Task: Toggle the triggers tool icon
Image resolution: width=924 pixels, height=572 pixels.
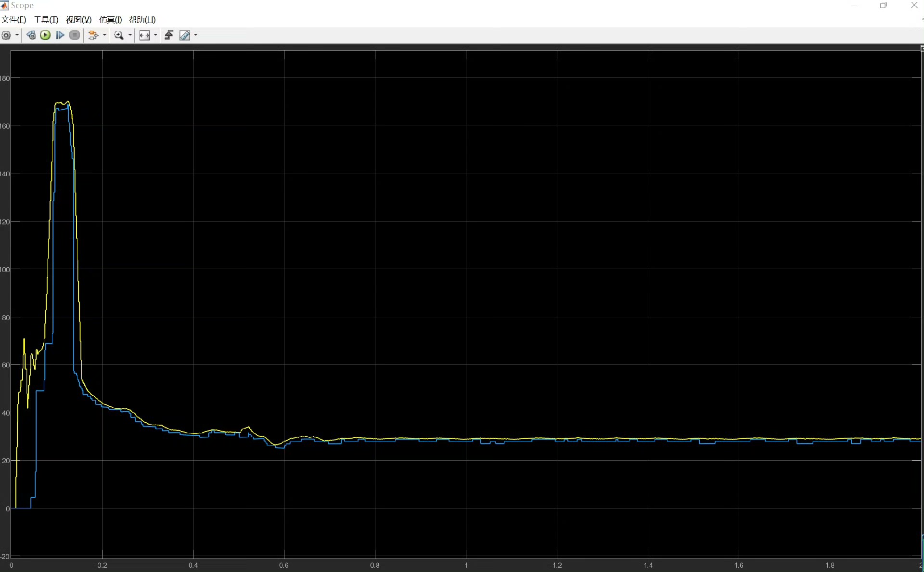Action: [x=169, y=35]
